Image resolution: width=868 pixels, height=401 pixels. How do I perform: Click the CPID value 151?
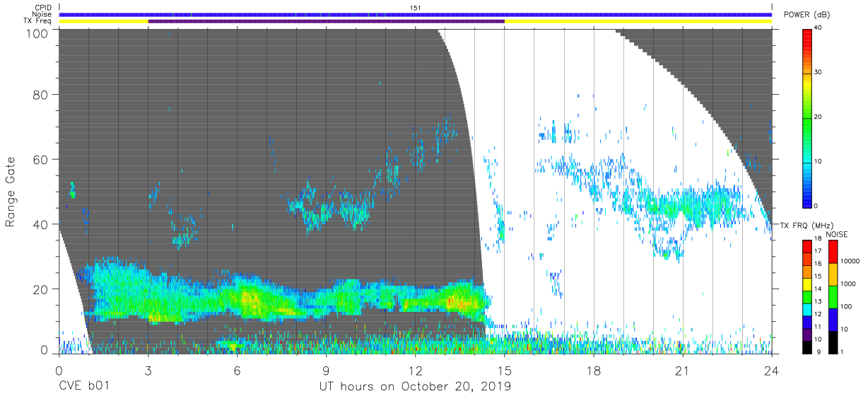click(416, 8)
